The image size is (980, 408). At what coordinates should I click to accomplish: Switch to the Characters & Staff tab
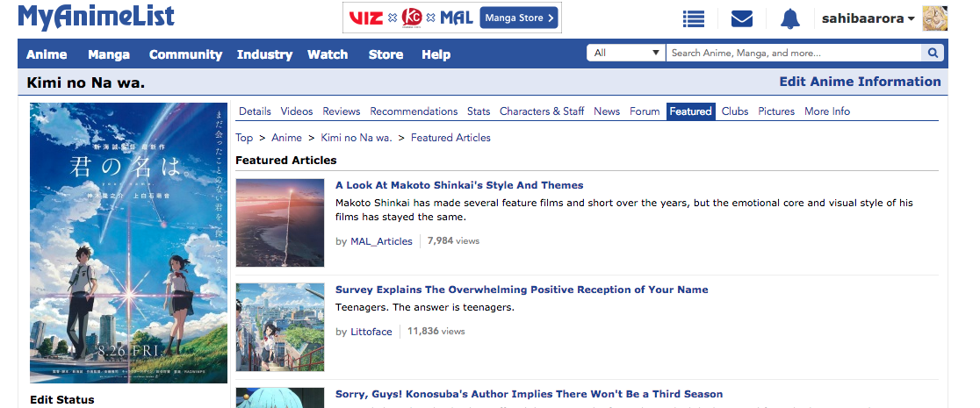(x=542, y=111)
